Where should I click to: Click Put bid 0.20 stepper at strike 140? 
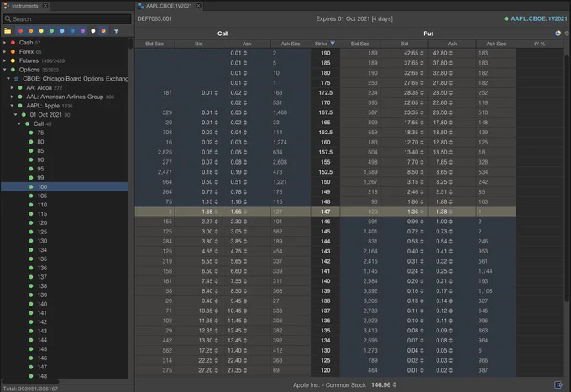tap(422, 281)
